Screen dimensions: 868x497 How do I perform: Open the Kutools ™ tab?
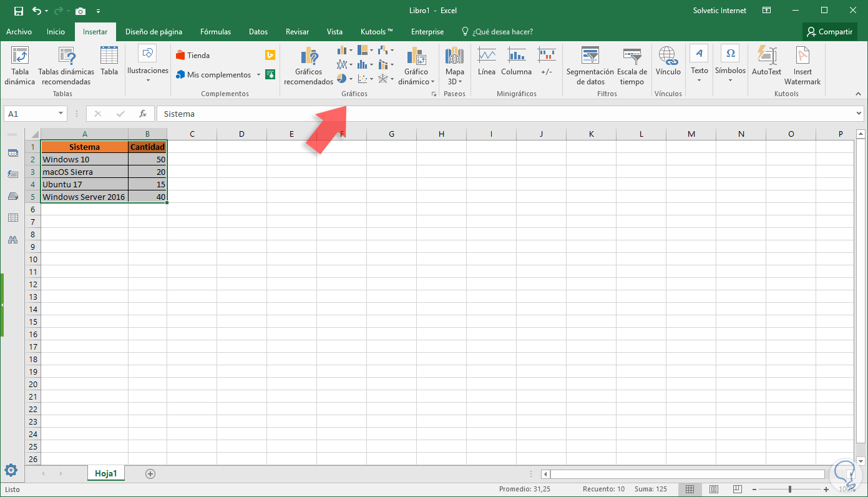377,32
